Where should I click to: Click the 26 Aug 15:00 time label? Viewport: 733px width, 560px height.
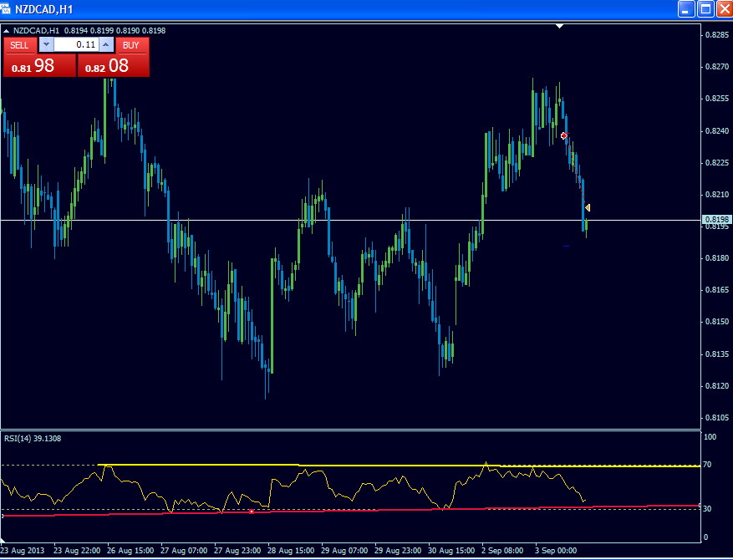click(130, 551)
